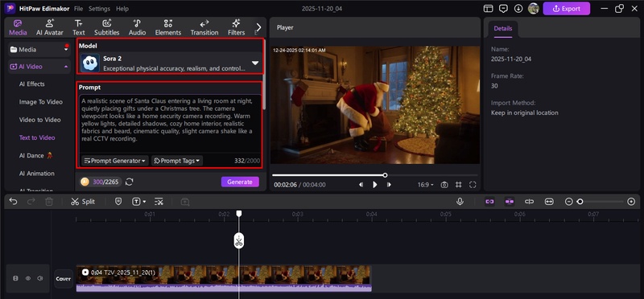This screenshot has width=644, height=299.
Task: Switch to the Media tab
Action: pyautogui.click(x=18, y=28)
